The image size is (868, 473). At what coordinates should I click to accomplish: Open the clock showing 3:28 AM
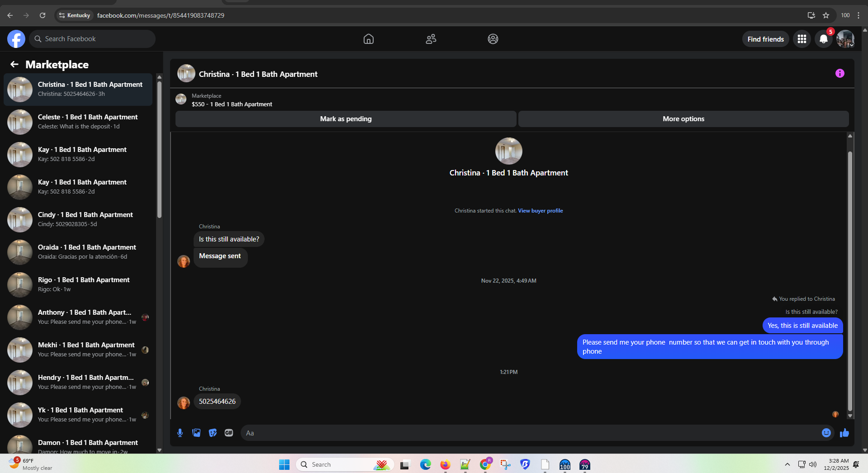click(x=836, y=464)
